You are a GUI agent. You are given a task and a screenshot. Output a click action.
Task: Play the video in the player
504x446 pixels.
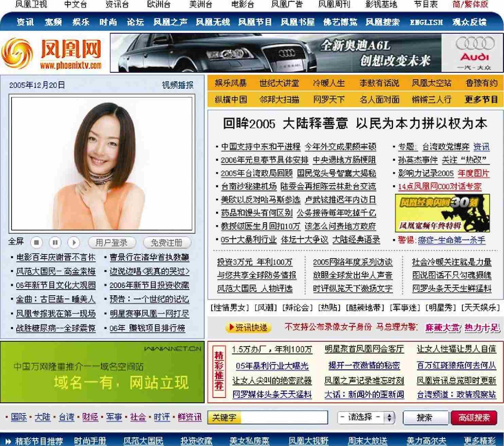click(74, 242)
